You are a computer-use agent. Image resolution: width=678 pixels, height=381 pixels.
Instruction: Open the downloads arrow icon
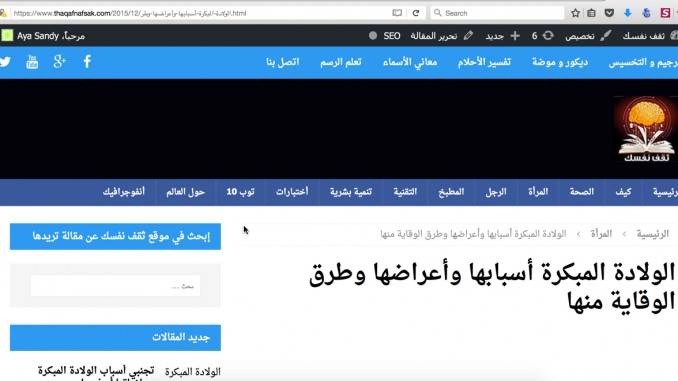coord(627,13)
